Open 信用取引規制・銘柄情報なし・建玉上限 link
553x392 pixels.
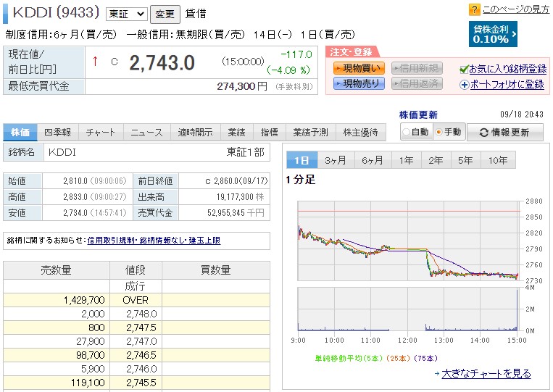[154, 241]
